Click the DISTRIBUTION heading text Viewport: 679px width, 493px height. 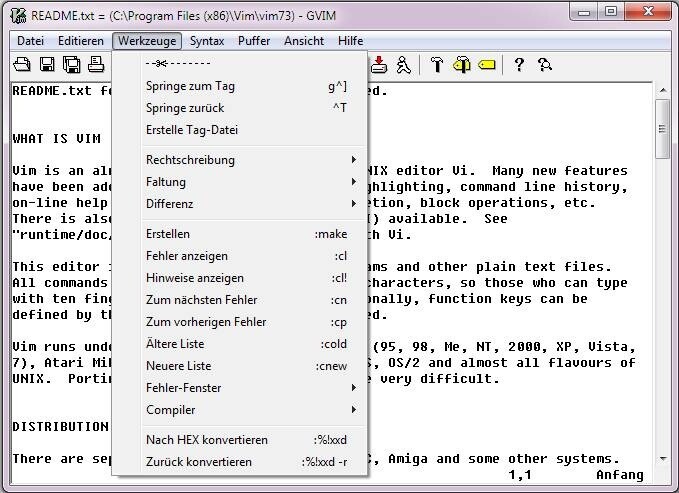click(60, 427)
